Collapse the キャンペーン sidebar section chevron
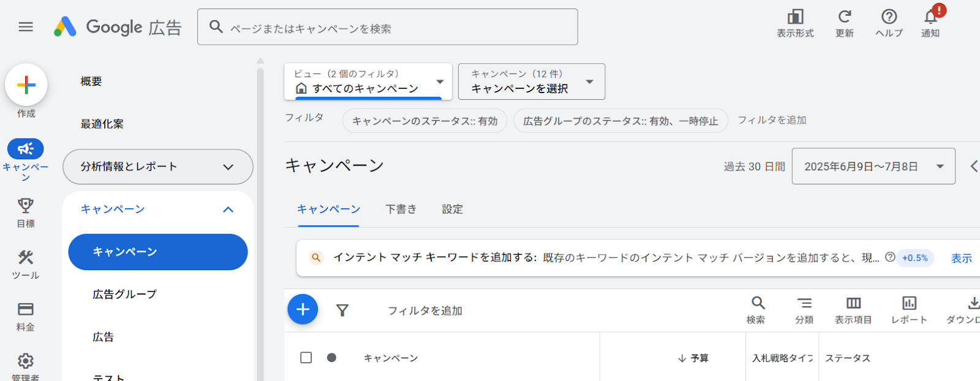 tap(228, 209)
